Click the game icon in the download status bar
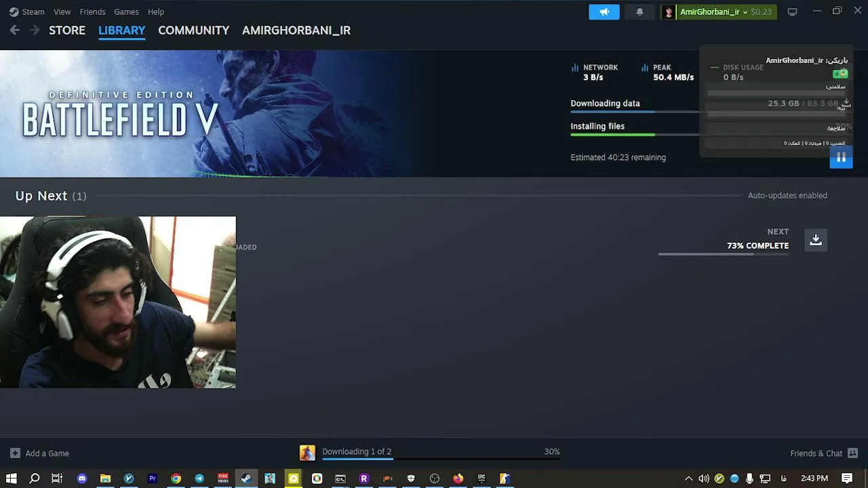The image size is (868, 488). tap(307, 453)
